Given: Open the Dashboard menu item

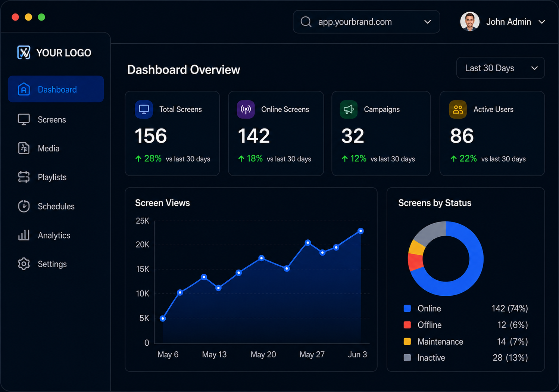Looking at the screenshot, I should 56,89.
